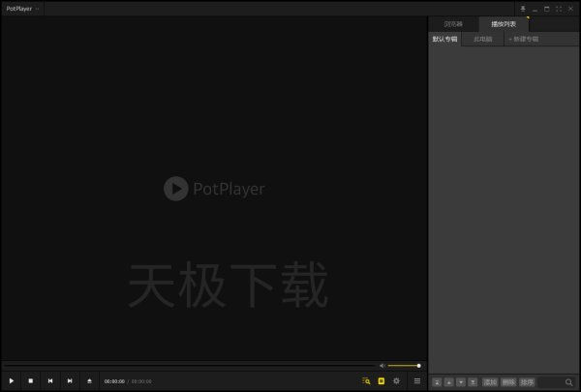
Task: Click the elapsed time 00:00:00 display
Action: [114, 381]
